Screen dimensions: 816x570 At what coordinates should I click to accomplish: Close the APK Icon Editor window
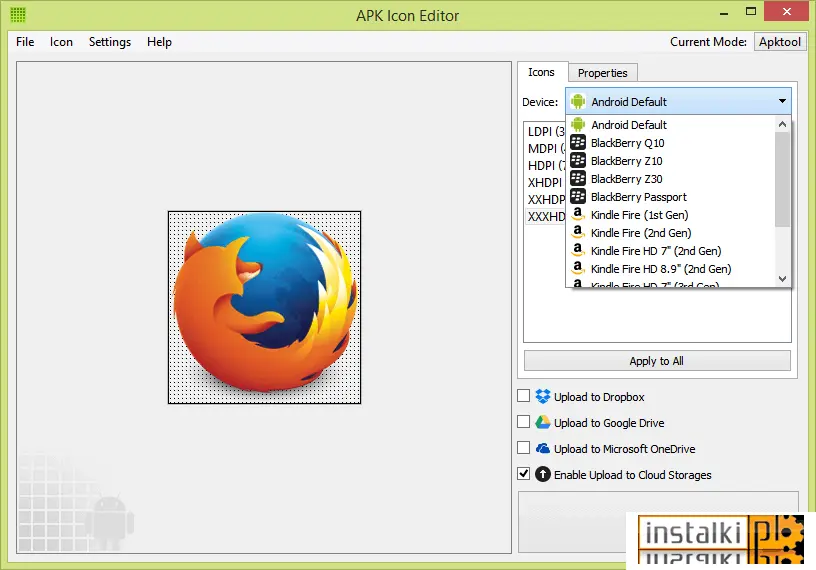(786, 11)
